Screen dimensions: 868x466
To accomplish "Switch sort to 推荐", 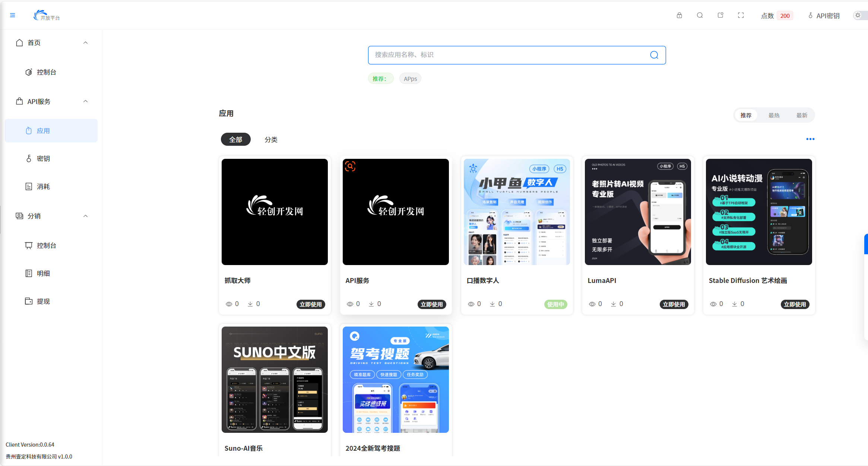I will tap(746, 116).
